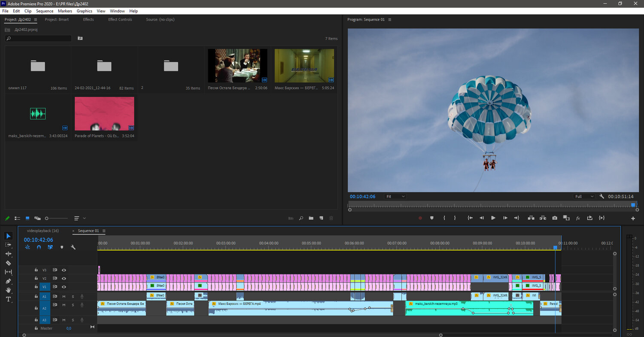Mute the A1 audio track
Screen dimensions: 644x337
(64, 297)
